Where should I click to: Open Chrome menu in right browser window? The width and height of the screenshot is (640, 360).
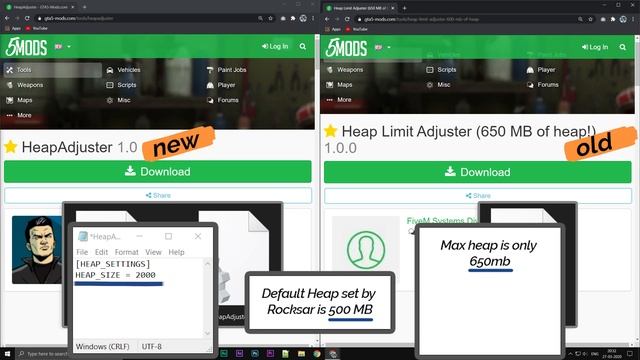pyautogui.click(x=633, y=19)
